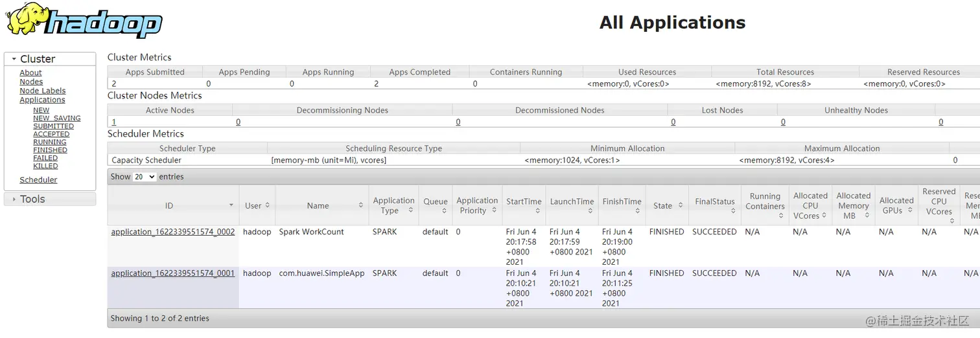Click the Unhealthy Nodes count link
The height and width of the screenshot is (338, 980).
(x=783, y=122)
